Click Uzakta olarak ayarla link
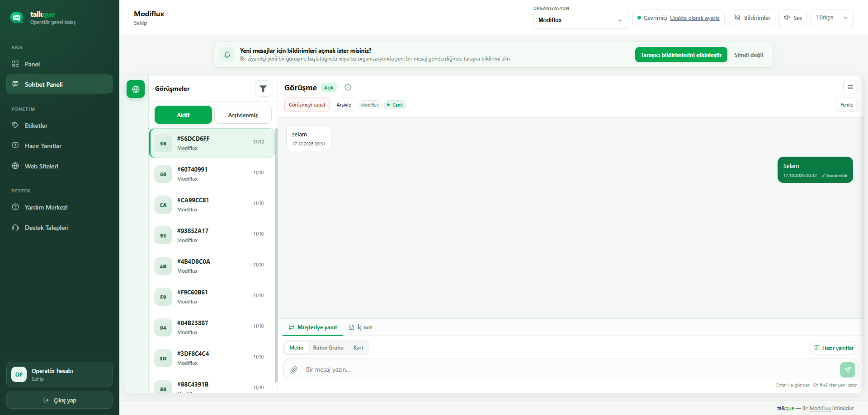The image size is (868, 415). coord(694,18)
